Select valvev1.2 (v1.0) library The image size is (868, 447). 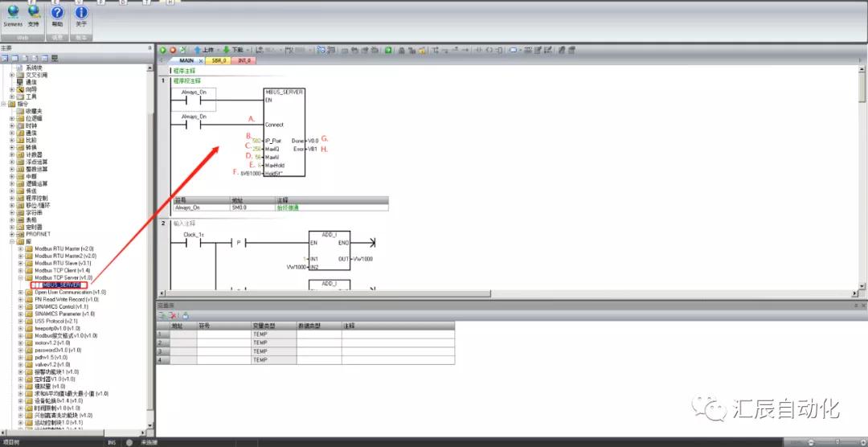pyautogui.click(x=52, y=364)
